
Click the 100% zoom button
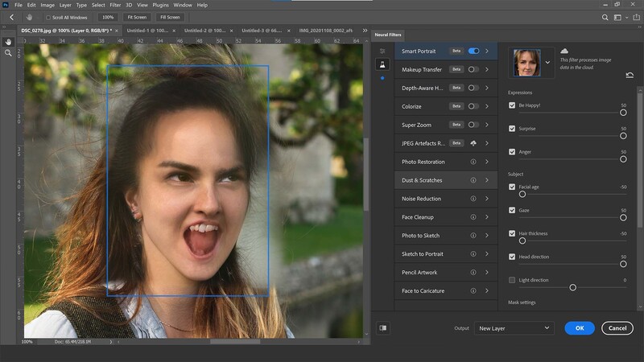(108, 17)
